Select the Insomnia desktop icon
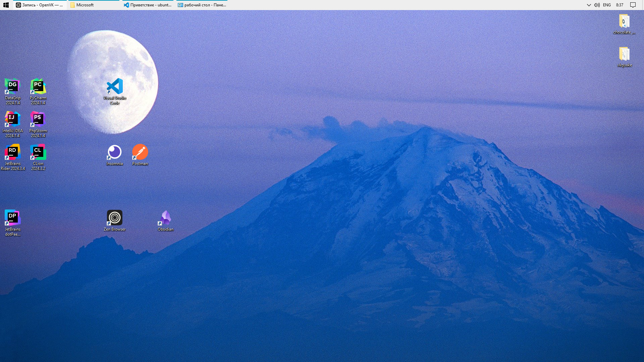 pyautogui.click(x=115, y=152)
